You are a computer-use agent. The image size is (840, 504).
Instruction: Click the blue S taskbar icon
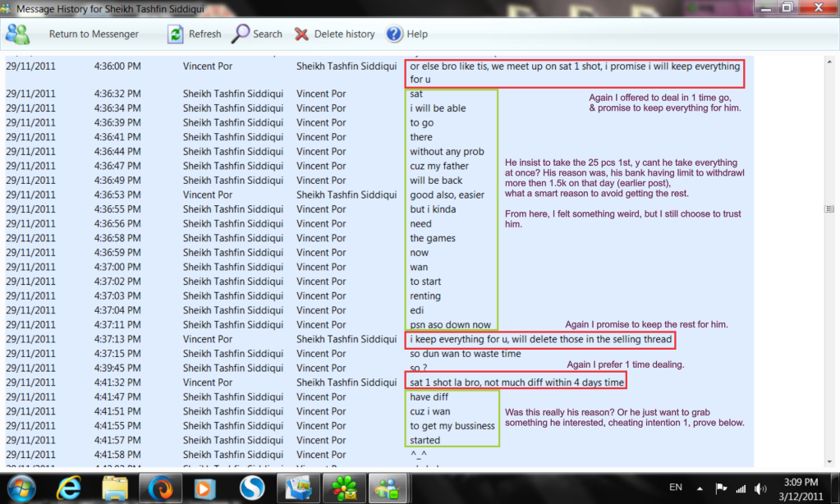(252, 488)
